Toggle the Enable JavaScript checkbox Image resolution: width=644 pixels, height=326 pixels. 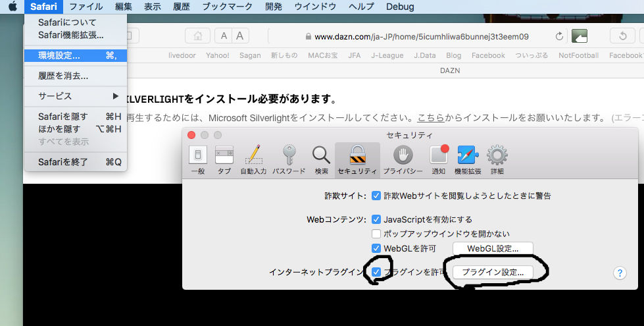[x=376, y=219]
